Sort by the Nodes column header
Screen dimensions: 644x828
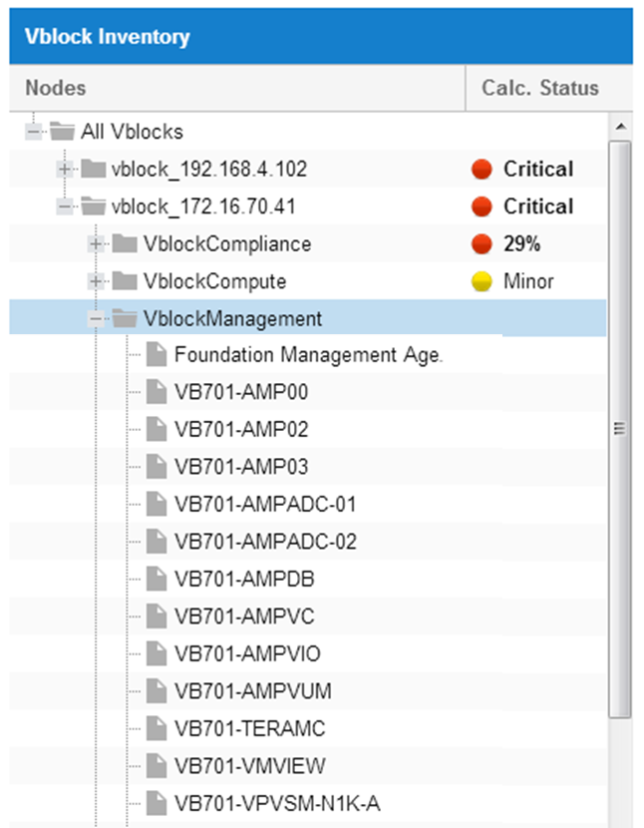click(237, 88)
